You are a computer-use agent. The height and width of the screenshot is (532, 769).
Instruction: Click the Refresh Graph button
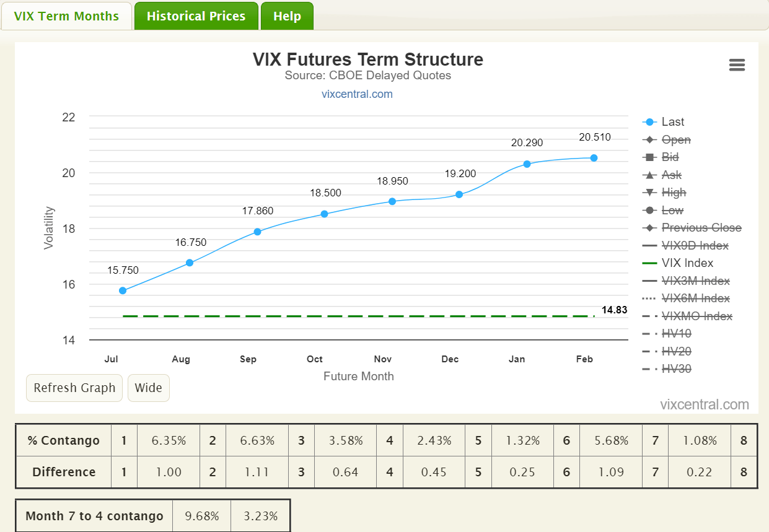74,388
